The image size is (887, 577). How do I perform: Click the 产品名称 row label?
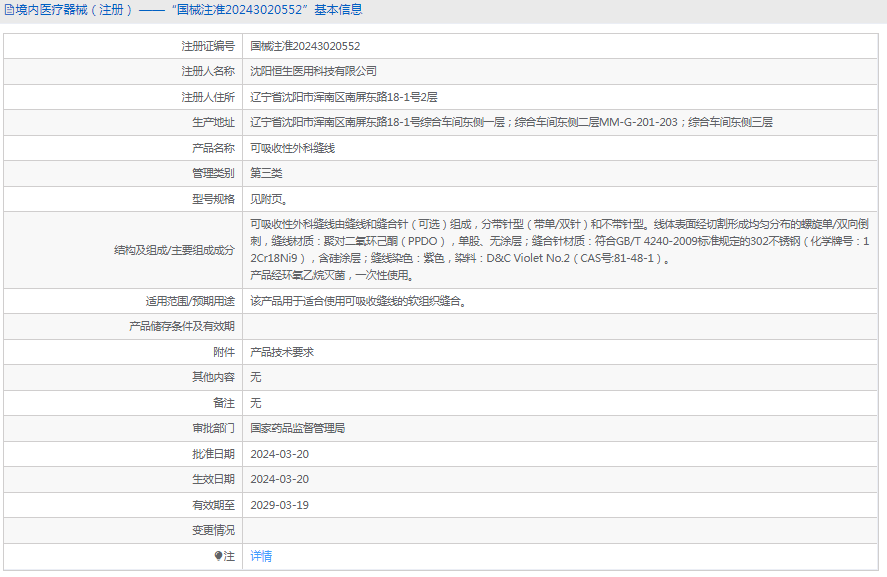(213, 148)
